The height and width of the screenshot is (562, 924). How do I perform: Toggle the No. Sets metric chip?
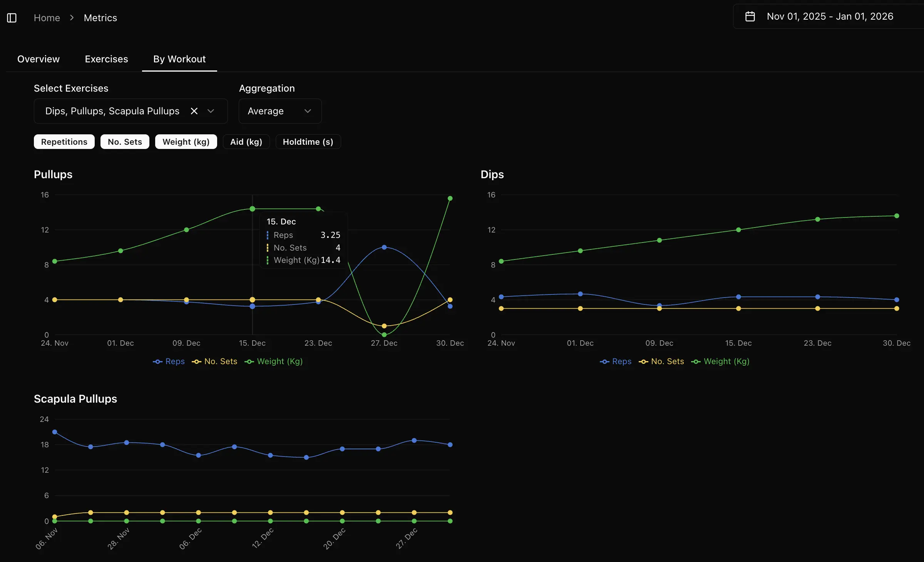pyautogui.click(x=124, y=142)
